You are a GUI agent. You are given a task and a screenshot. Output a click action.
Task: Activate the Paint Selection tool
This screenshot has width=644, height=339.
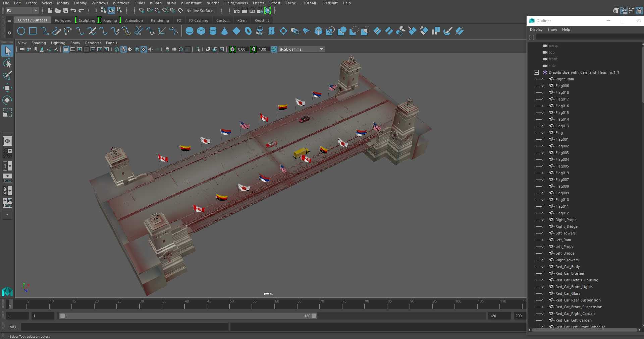click(7, 75)
